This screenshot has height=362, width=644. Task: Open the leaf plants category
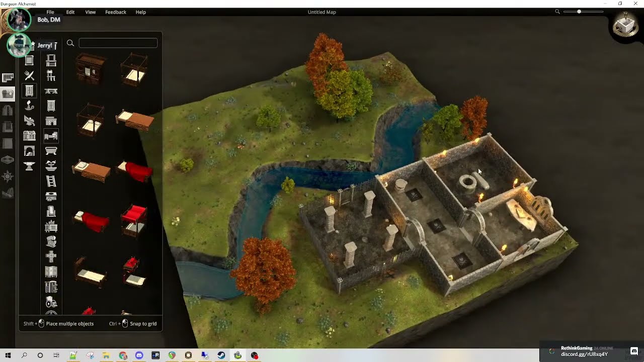[29, 121]
